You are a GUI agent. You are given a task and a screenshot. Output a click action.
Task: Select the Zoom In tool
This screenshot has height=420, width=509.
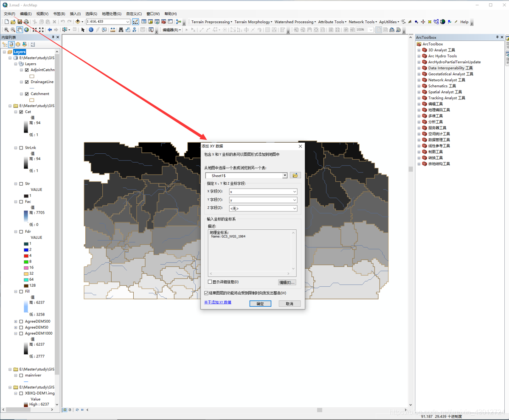pos(6,30)
